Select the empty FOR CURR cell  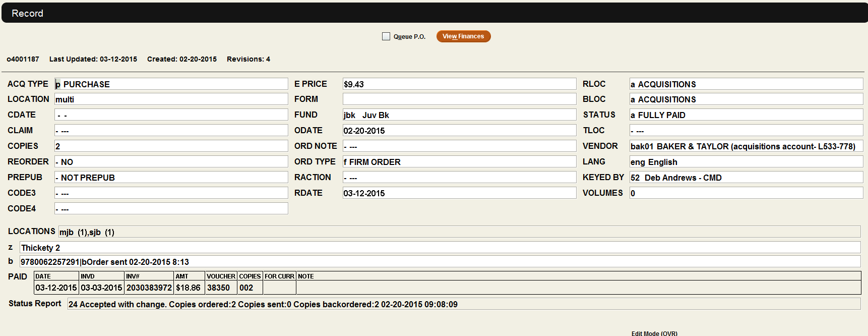[x=279, y=288]
